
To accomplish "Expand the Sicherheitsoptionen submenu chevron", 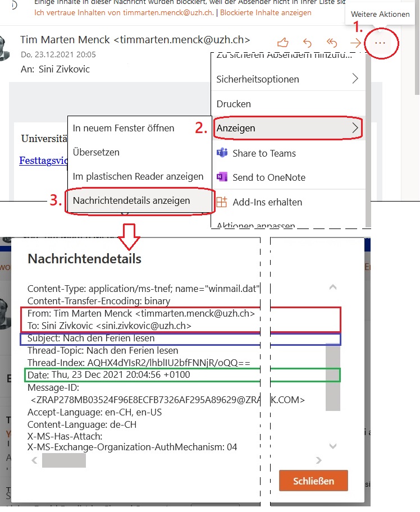I will [355, 79].
